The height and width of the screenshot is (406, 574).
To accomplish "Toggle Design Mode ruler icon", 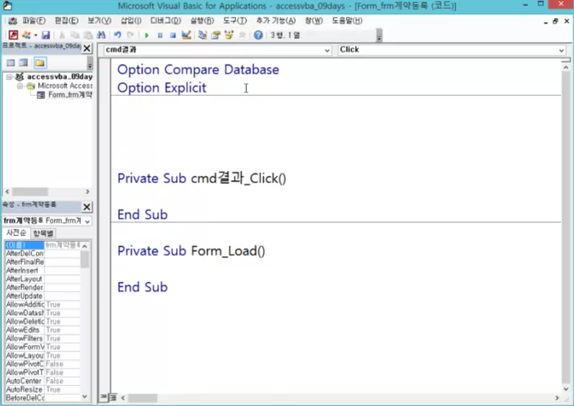I will click(x=186, y=35).
